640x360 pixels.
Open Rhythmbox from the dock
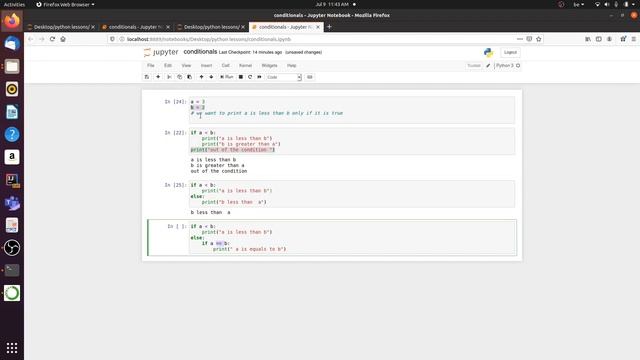tap(12, 89)
